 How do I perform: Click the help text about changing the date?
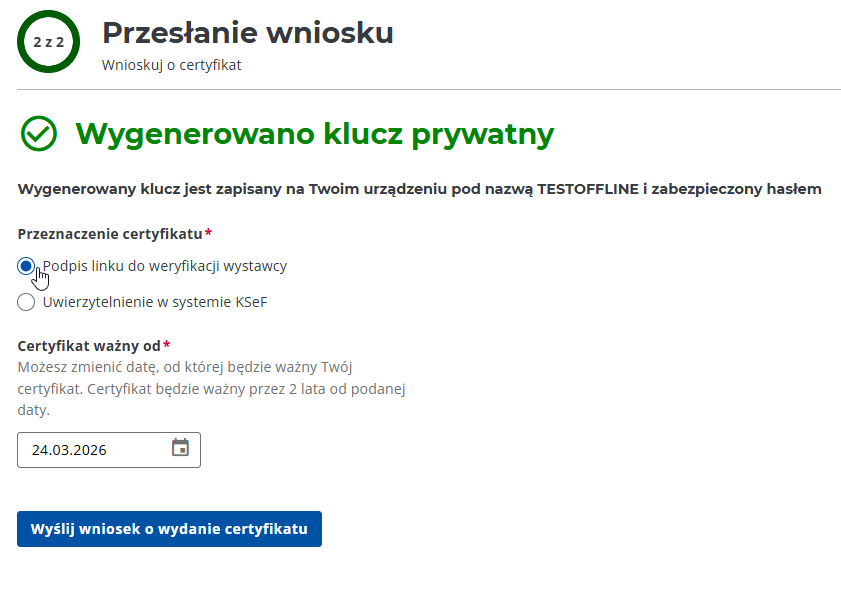pos(210,388)
